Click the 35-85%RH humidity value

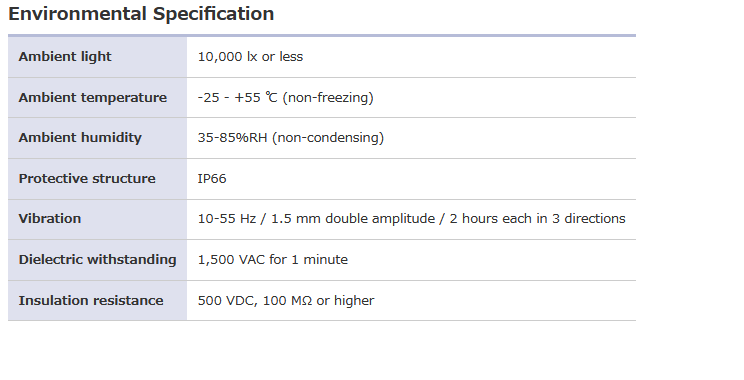click(x=232, y=138)
